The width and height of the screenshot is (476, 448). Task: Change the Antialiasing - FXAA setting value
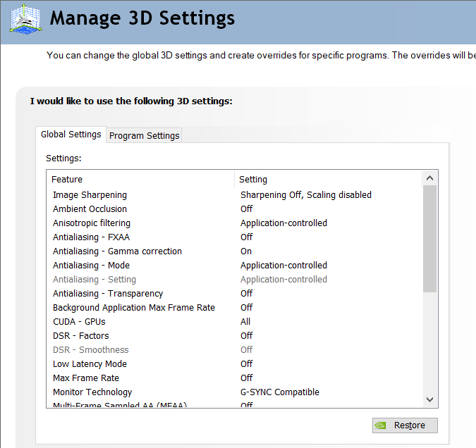click(x=247, y=237)
